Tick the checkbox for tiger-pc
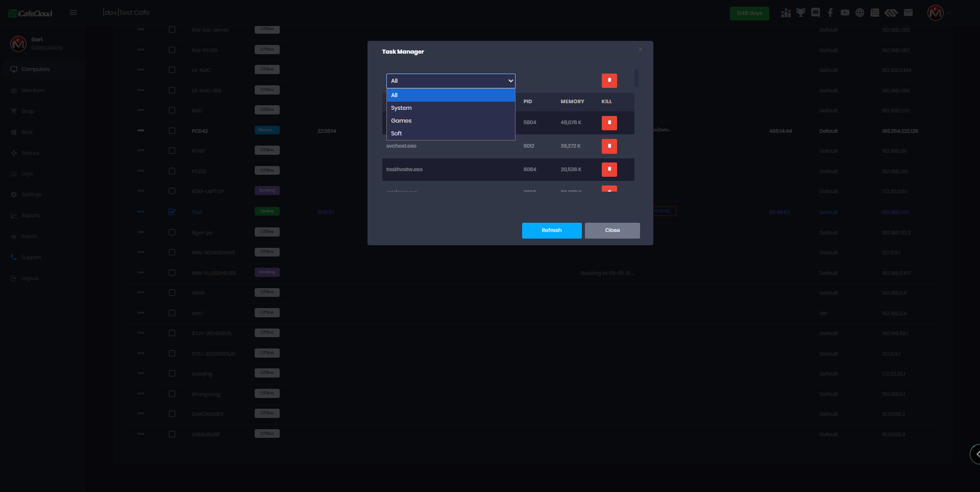The image size is (980, 492). tap(172, 232)
